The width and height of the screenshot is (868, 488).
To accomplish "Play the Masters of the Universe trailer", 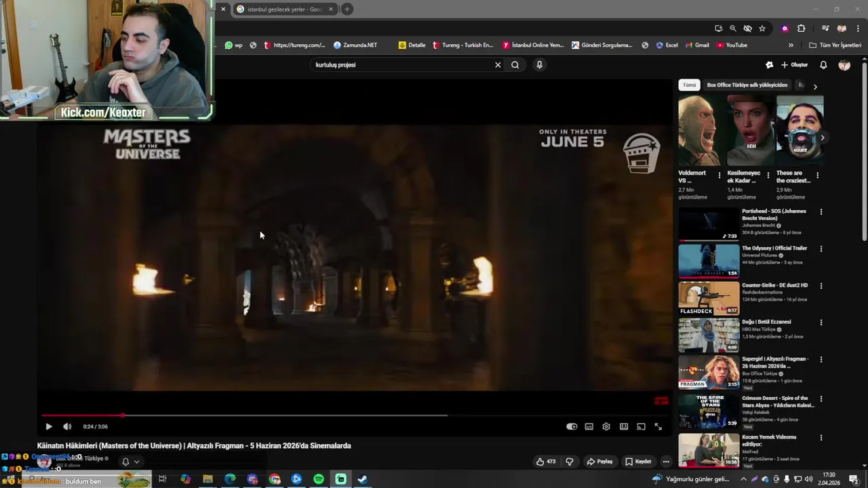I will coord(49,426).
